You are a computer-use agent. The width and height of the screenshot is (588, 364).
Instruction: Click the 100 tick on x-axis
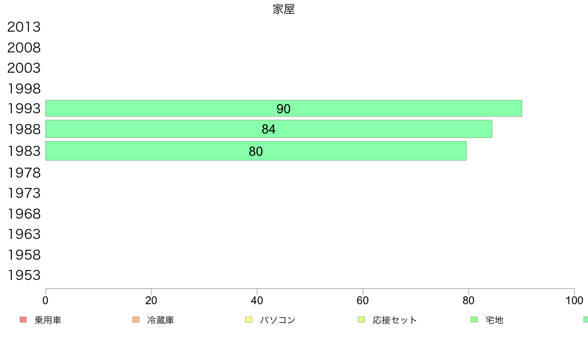pyautogui.click(x=574, y=301)
